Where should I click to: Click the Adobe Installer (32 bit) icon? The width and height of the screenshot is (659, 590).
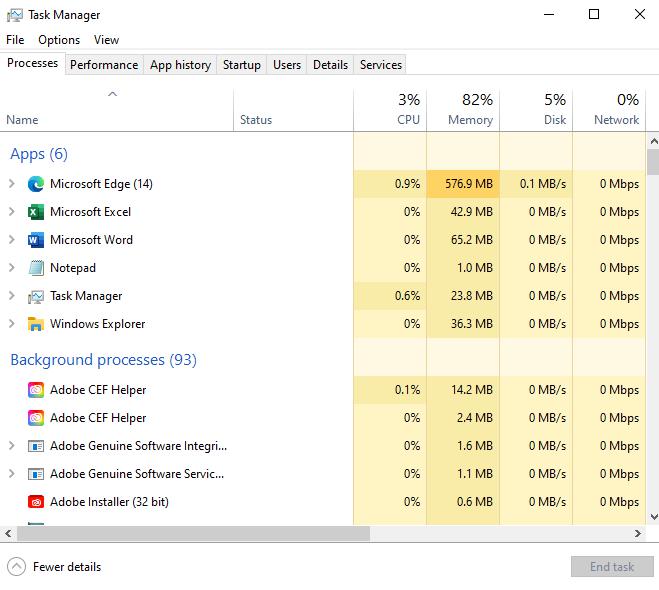36,502
